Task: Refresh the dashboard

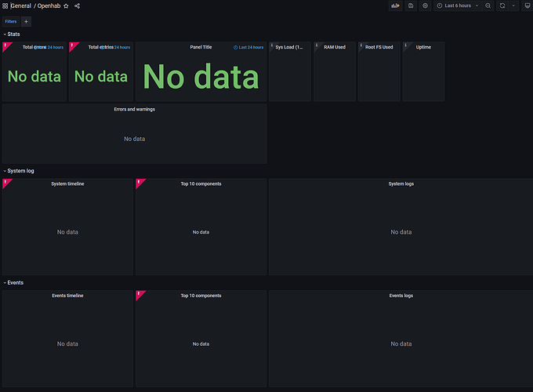Action: click(502, 5)
